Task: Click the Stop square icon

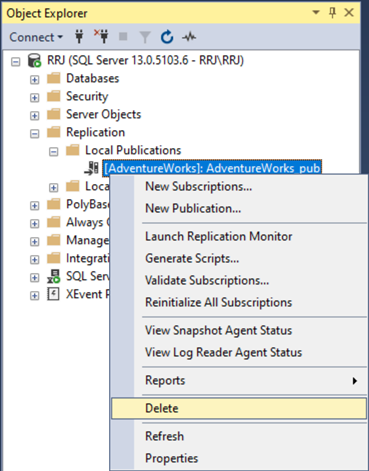Action: [x=123, y=36]
